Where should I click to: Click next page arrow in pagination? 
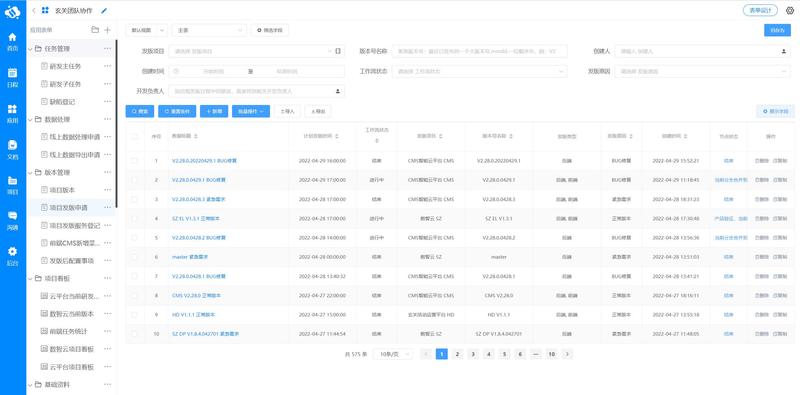[567, 354]
